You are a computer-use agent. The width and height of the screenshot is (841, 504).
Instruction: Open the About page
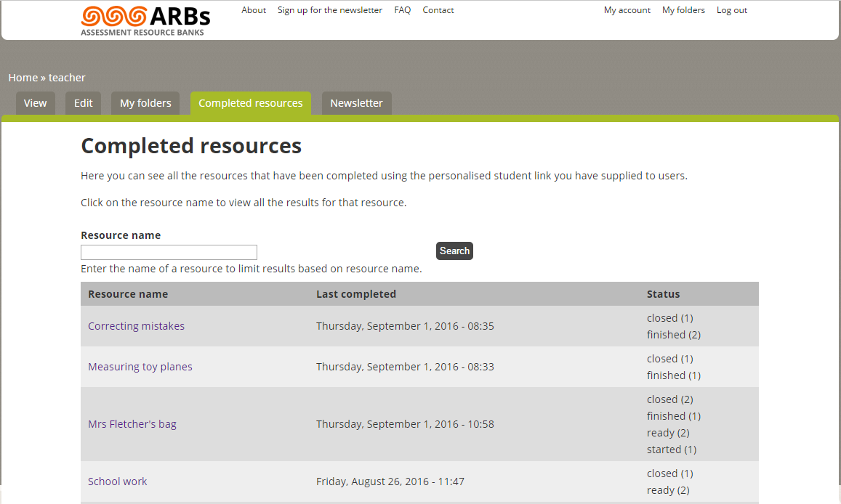[x=254, y=10]
